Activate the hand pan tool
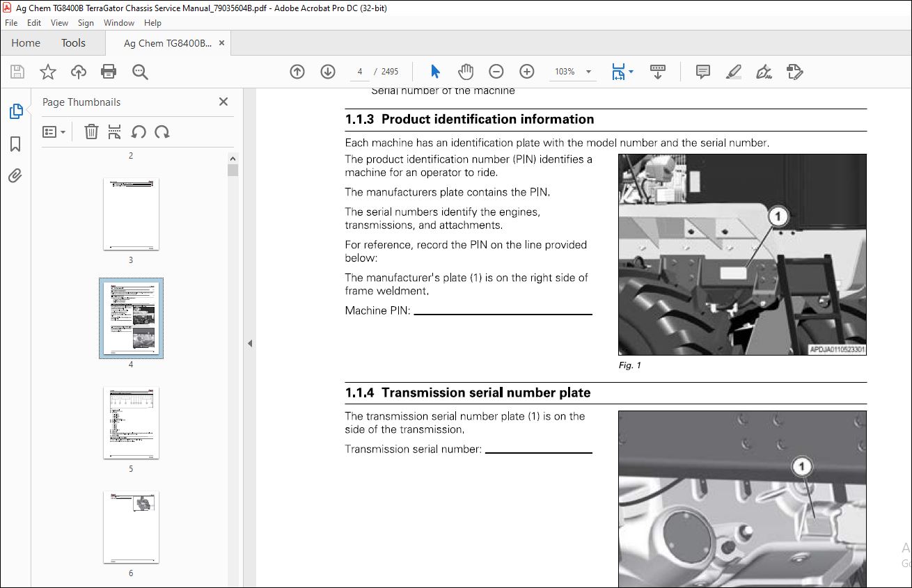The height and width of the screenshot is (588, 912). coord(465,72)
